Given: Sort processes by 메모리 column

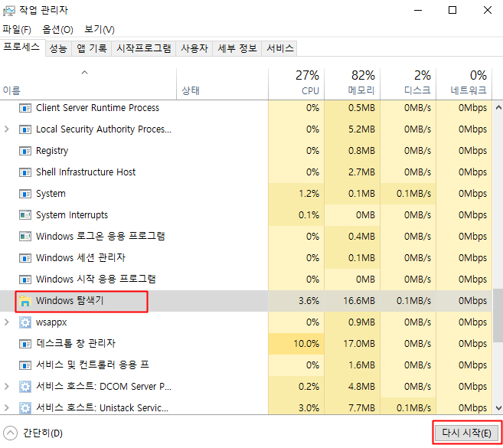Looking at the screenshot, I should click(x=352, y=84).
